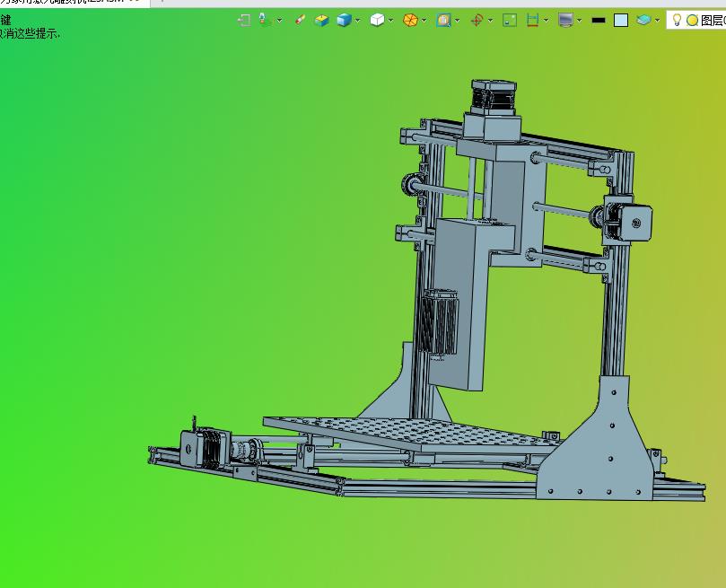Click the light blue fill color swatch
The width and height of the screenshot is (726, 588).
pos(621,20)
